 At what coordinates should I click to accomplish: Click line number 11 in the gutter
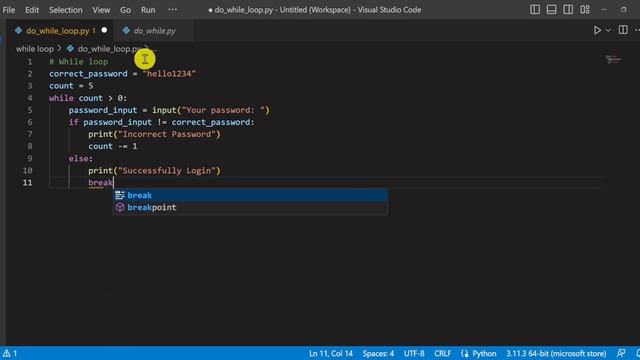tap(27, 182)
